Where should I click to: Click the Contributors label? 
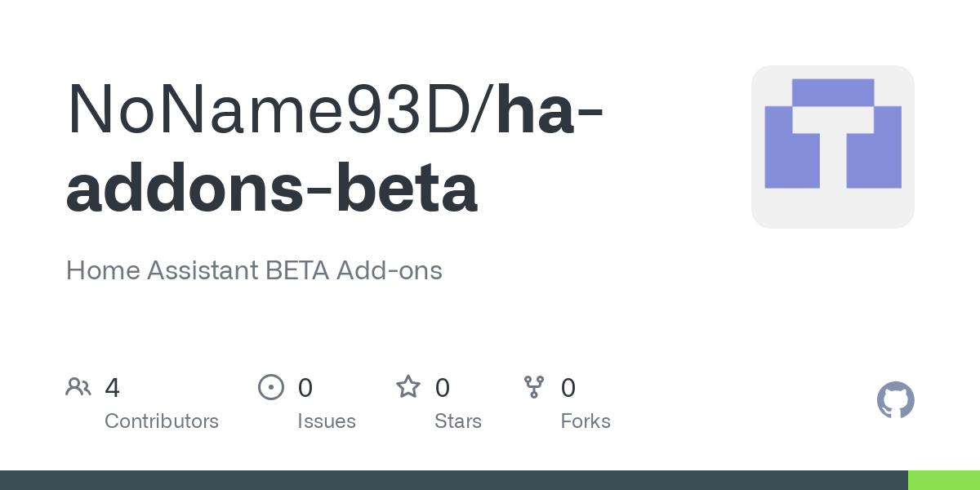(x=162, y=421)
